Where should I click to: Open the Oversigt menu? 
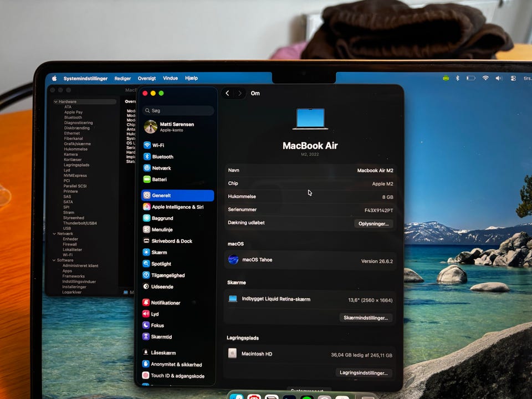[146, 78]
